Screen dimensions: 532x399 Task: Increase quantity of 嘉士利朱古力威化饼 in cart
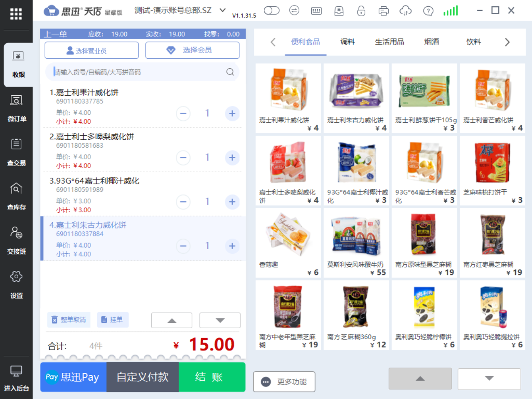coord(232,246)
